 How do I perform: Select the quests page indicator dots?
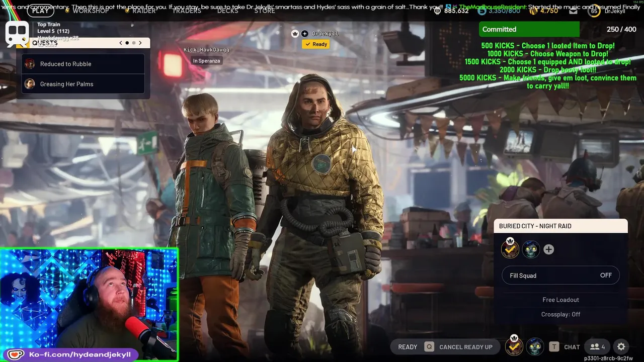pos(130,43)
